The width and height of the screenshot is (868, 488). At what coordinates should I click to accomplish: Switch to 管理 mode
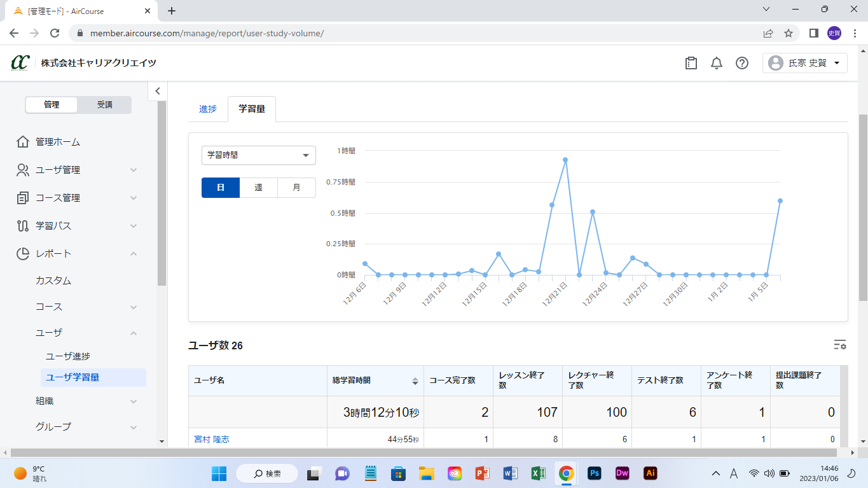tap(52, 105)
